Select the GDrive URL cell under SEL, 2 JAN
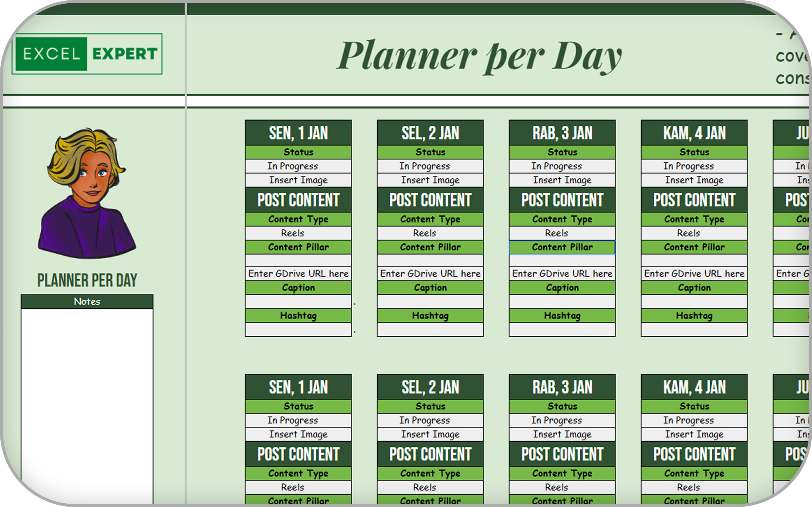812x507 pixels. (430, 273)
